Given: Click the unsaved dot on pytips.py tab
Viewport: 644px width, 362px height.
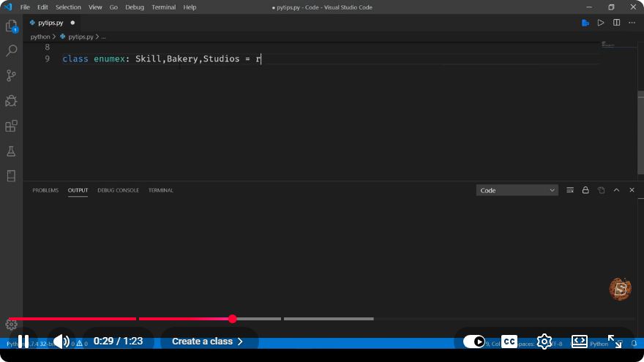Looking at the screenshot, I should 72,23.
